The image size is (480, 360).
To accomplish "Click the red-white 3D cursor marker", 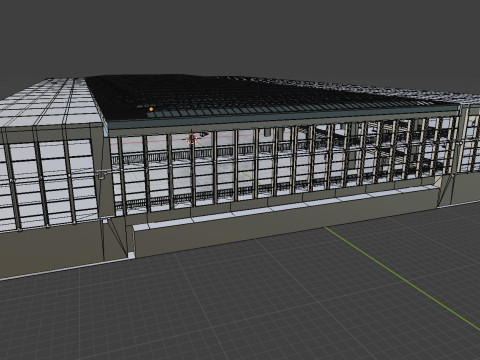I will (192, 139).
